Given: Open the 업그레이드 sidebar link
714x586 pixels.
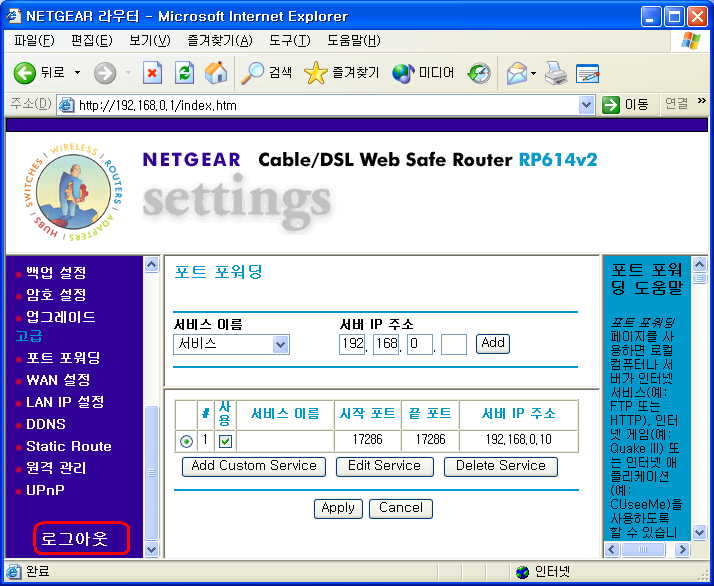Looking at the screenshot, I should pos(61,316).
